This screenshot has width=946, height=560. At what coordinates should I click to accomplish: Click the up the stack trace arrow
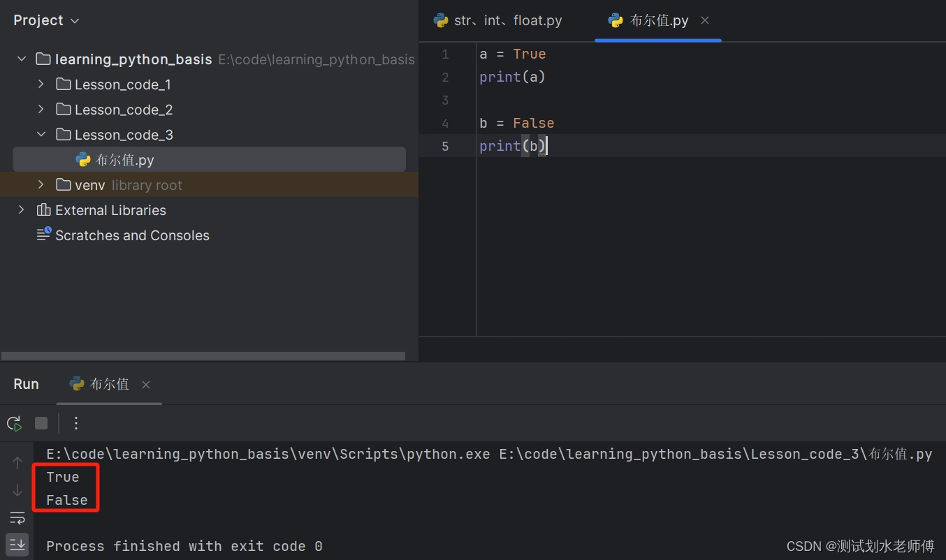pyautogui.click(x=17, y=462)
